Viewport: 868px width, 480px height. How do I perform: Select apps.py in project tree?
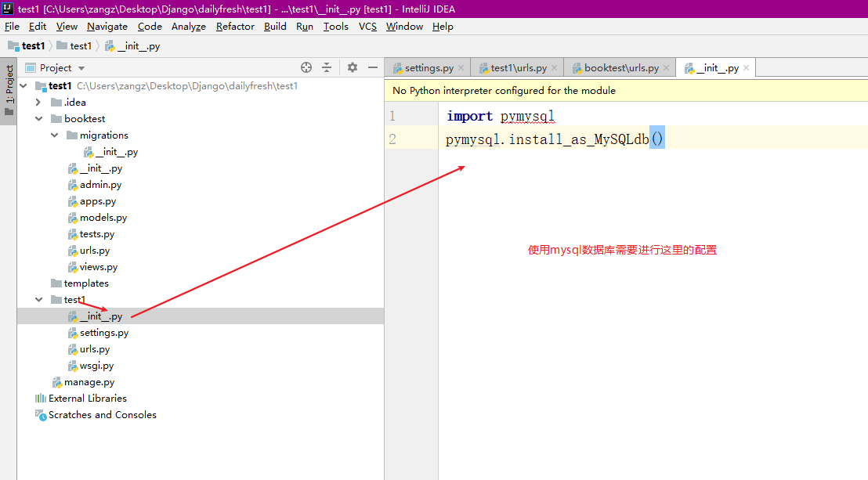pyautogui.click(x=92, y=201)
